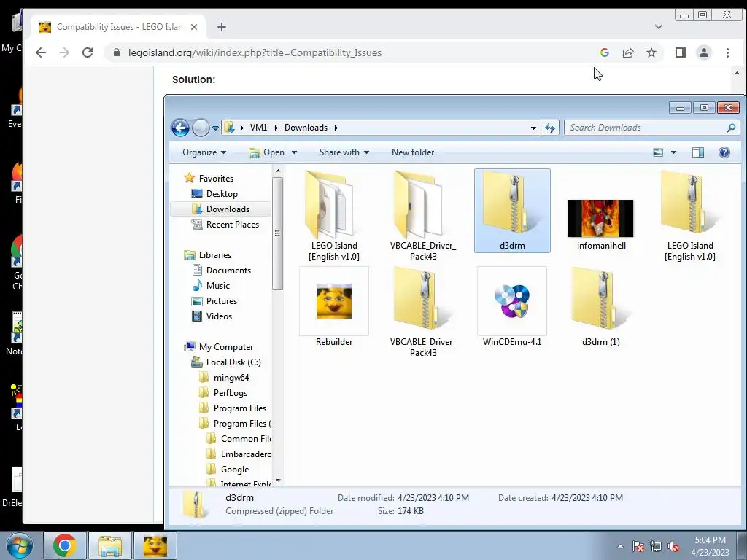
Task: Open Windows Explorer from taskbar
Action: point(110,545)
